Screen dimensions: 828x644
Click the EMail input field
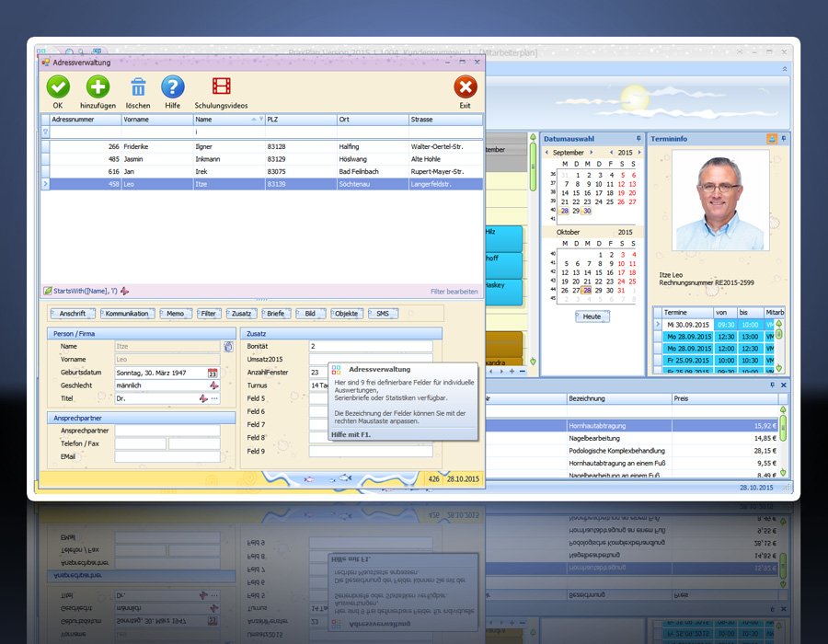click(167, 456)
